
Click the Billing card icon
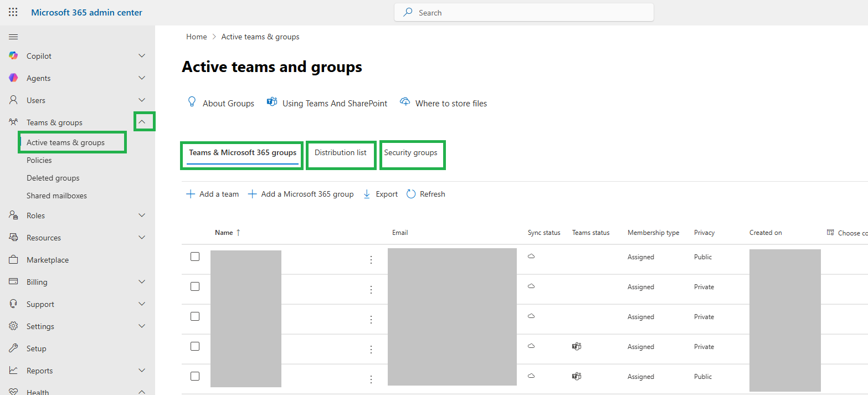pos(13,281)
